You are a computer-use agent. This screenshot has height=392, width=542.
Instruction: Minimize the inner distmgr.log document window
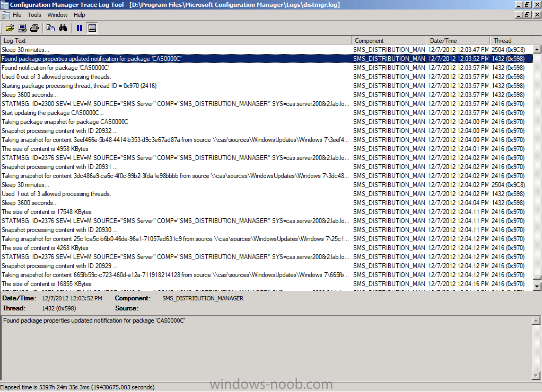(519, 15)
